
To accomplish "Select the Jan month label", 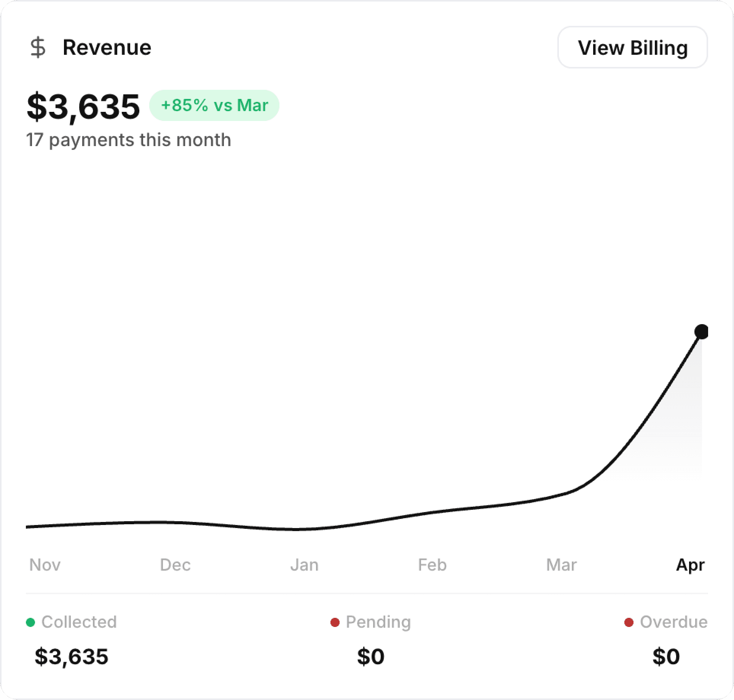I will [304, 565].
